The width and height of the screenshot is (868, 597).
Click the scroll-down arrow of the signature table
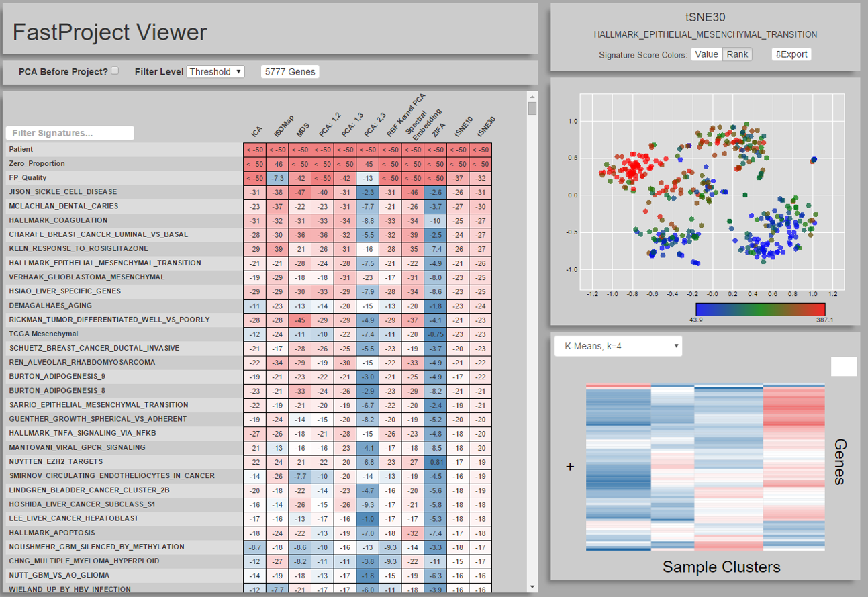532,586
